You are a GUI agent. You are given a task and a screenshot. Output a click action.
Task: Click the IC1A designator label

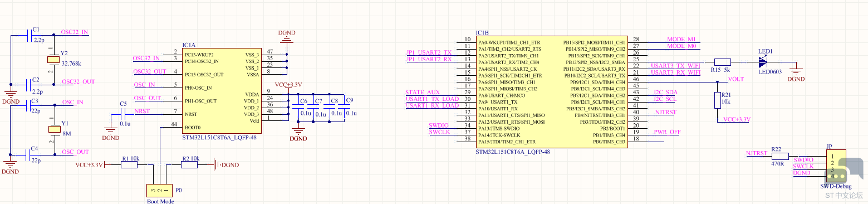[x=189, y=45]
